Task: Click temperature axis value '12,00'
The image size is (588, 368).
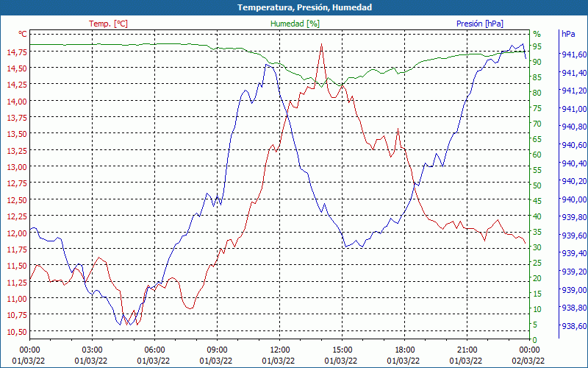Action: (x=17, y=233)
